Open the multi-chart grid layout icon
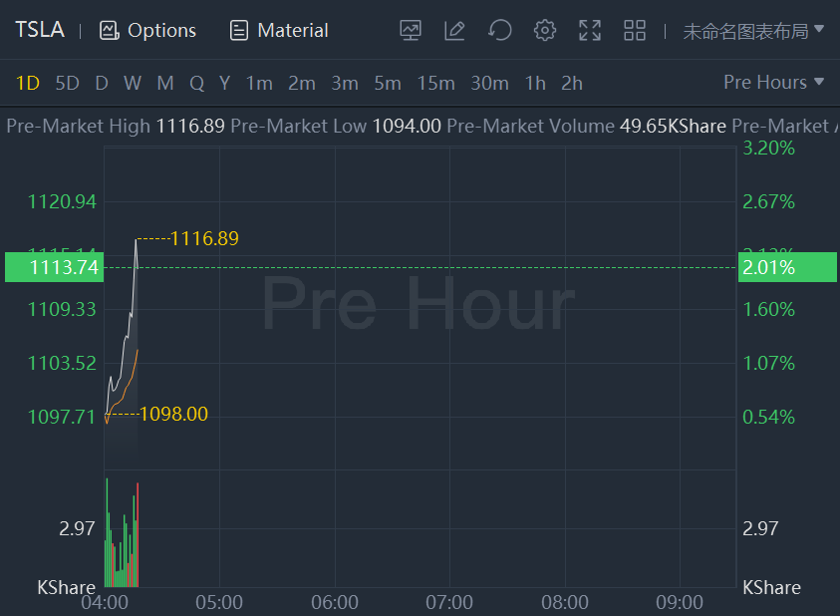Screen dimensions: 840x616 tap(635, 30)
